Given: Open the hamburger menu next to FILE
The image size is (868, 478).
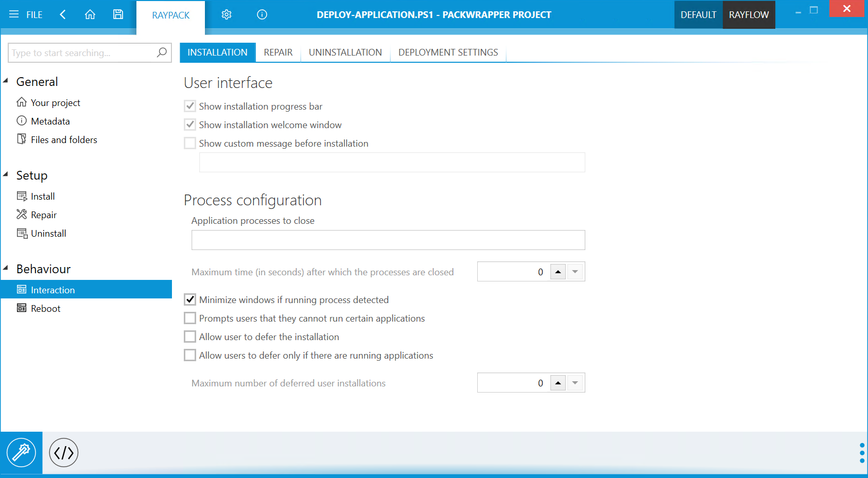Looking at the screenshot, I should [14, 14].
